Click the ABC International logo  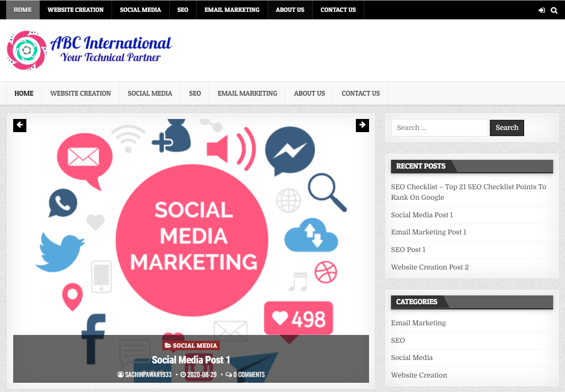90,50
